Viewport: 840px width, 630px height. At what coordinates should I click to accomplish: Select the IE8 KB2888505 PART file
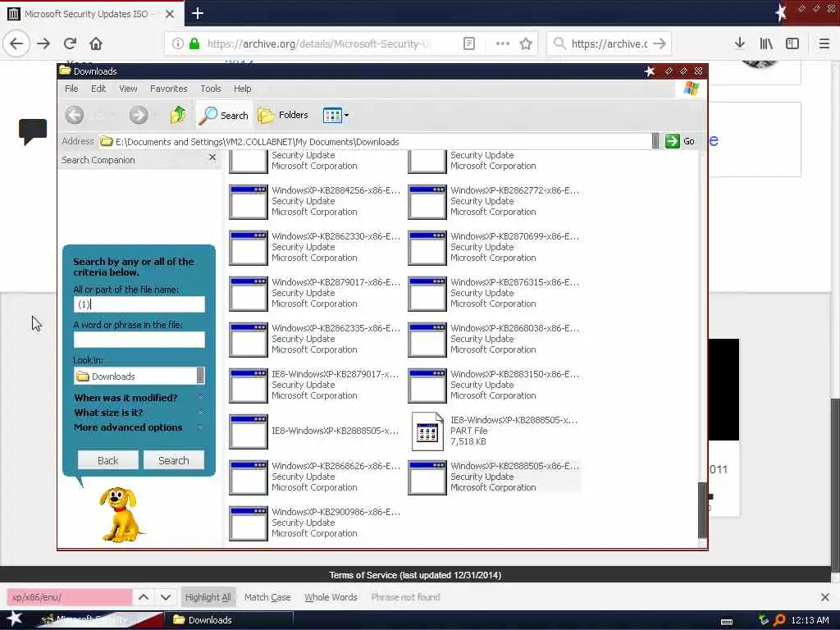click(493, 431)
